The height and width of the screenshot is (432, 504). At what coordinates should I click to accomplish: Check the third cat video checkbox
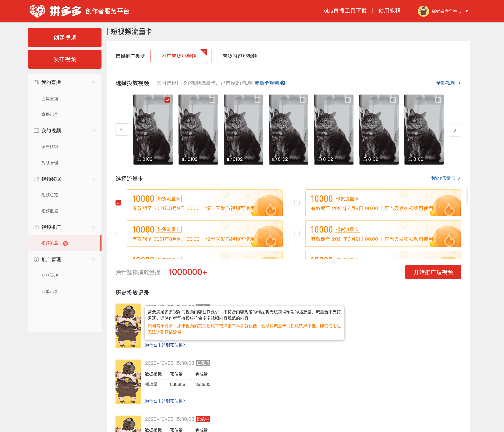258,100
